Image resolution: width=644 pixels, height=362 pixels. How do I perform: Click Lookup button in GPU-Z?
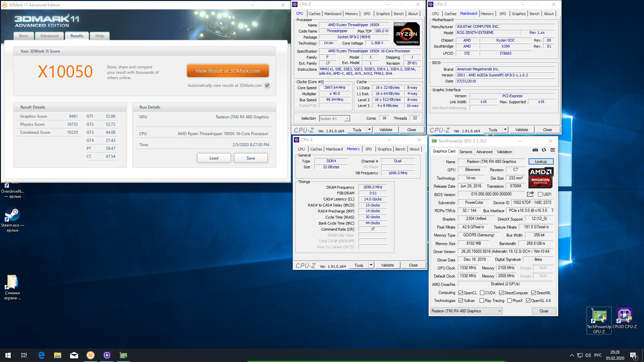(541, 162)
